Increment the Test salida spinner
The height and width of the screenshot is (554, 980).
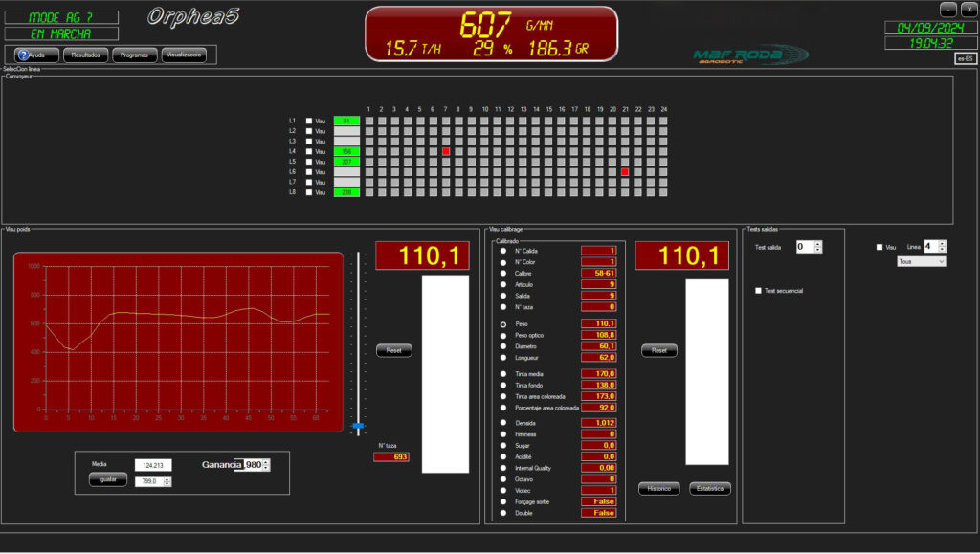(x=817, y=244)
